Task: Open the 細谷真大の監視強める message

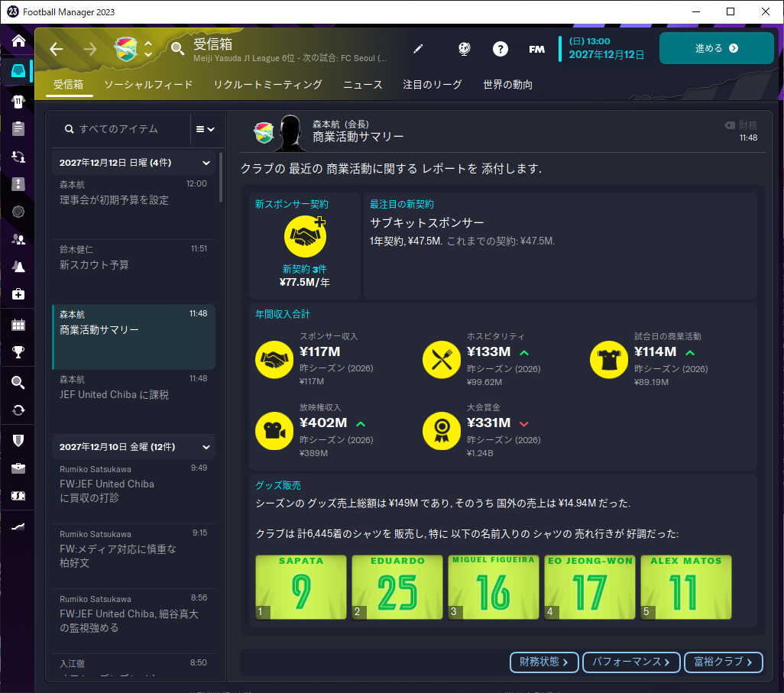Action: click(134, 621)
